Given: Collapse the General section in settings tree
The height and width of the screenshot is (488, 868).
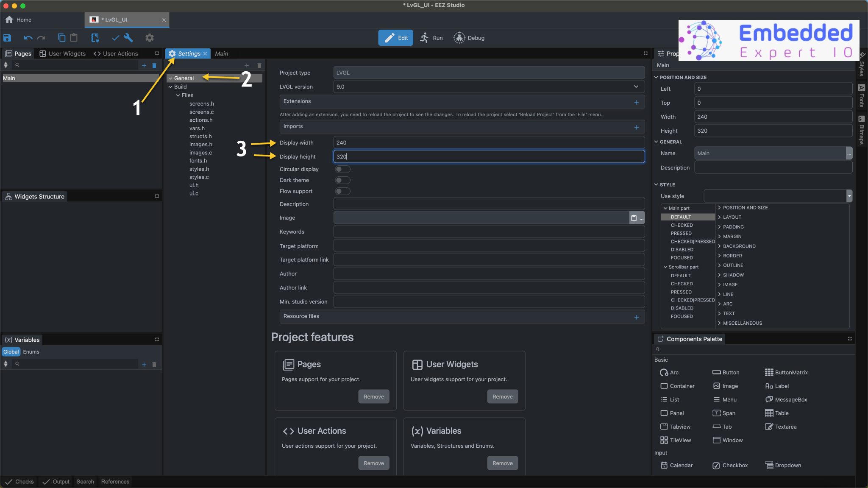Looking at the screenshot, I should (170, 78).
